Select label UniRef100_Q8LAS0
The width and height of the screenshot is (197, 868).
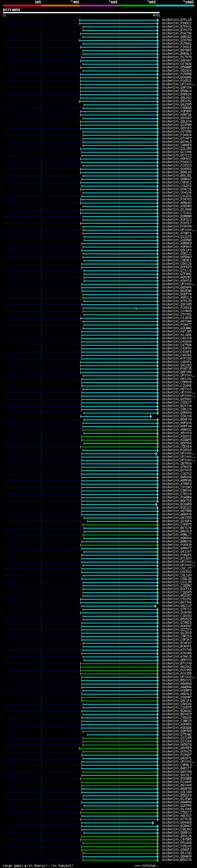[x=176, y=98]
